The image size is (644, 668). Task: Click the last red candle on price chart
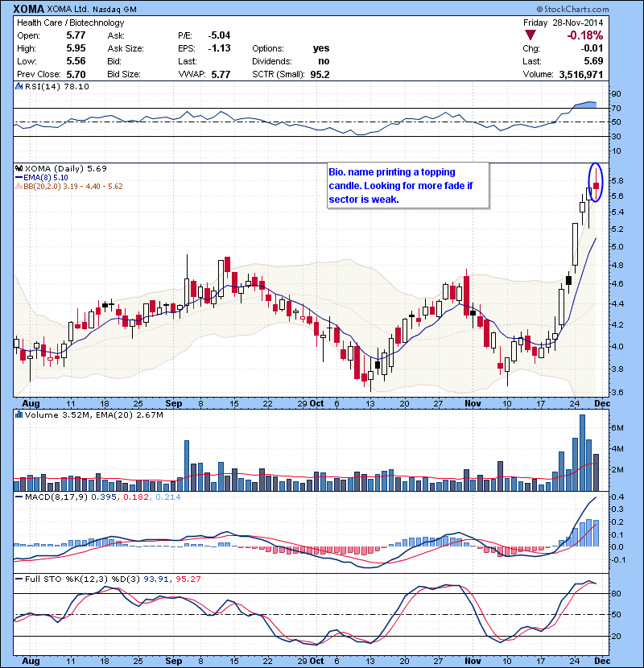596,185
